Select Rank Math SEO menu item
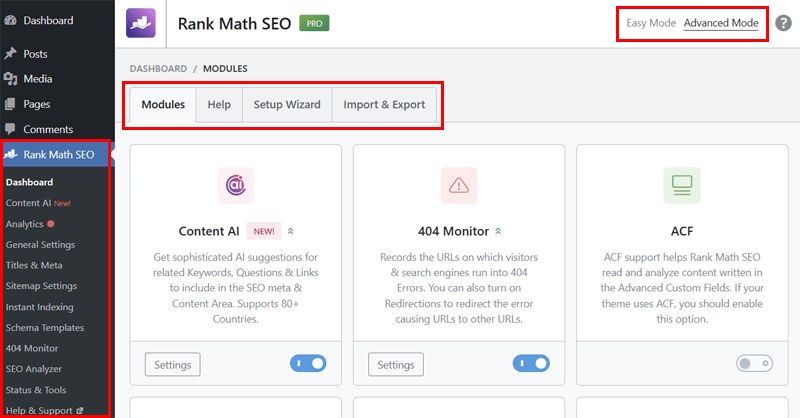This screenshot has height=418, width=800. [x=57, y=154]
